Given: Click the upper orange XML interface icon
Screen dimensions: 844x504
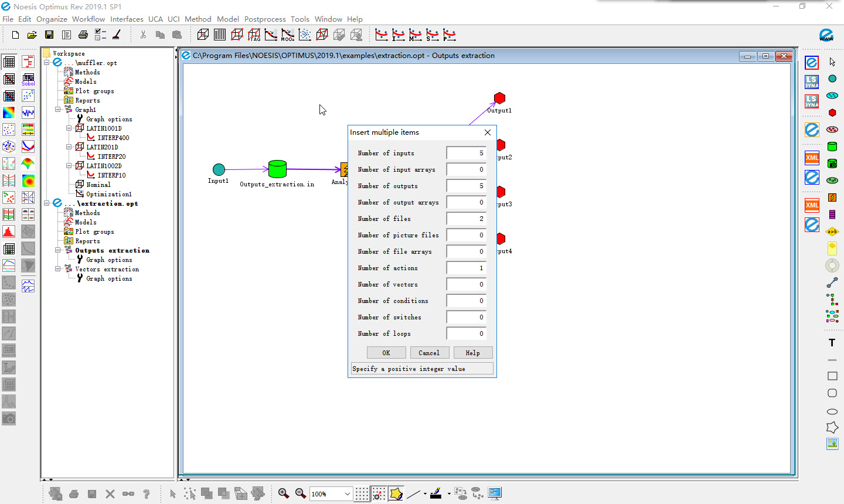Looking at the screenshot, I should click(x=812, y=158).
